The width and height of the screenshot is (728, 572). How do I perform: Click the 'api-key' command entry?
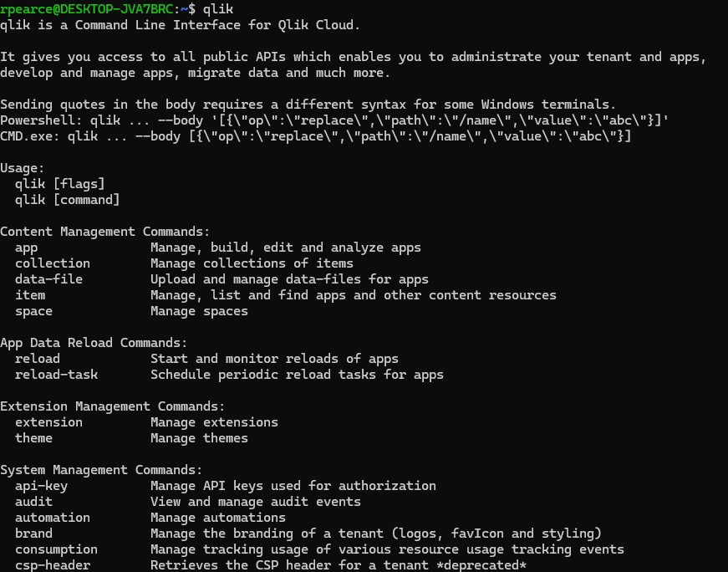coord(41,486)
